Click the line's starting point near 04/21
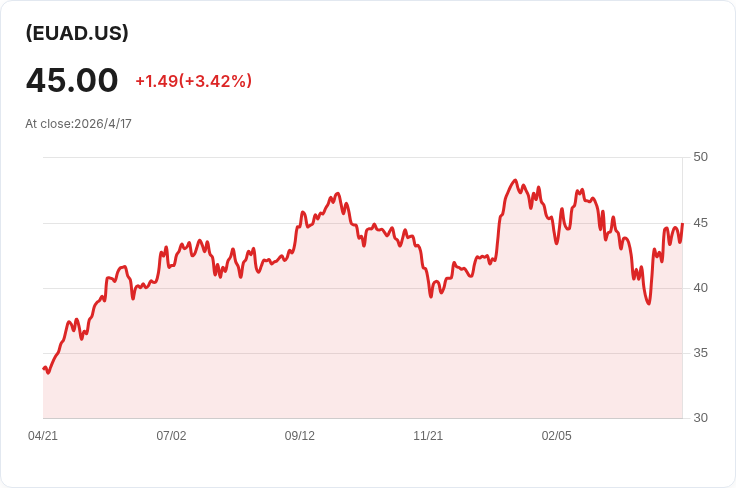This screenshot has width=736, height=488. tap(44, 368)
